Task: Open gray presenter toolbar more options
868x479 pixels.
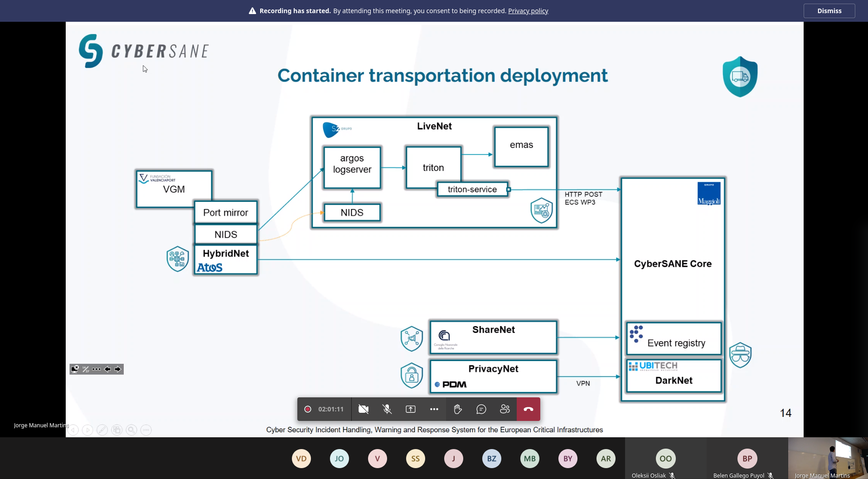Action: [97, 369]
